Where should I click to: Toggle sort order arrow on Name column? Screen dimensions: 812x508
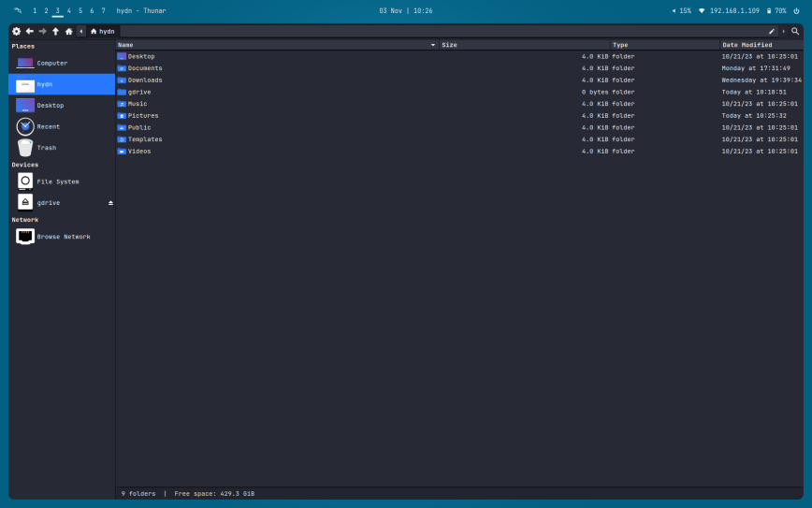(433, 45)
